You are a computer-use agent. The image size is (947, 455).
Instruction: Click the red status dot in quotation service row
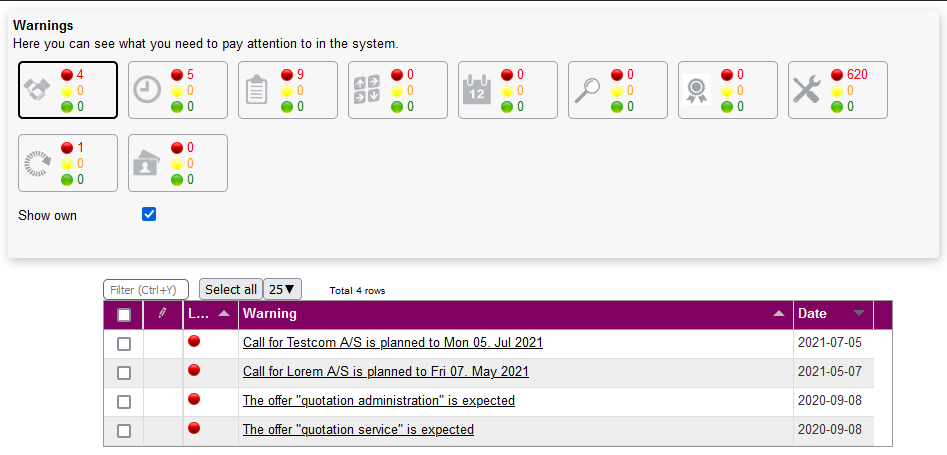[x=194, y=428]
